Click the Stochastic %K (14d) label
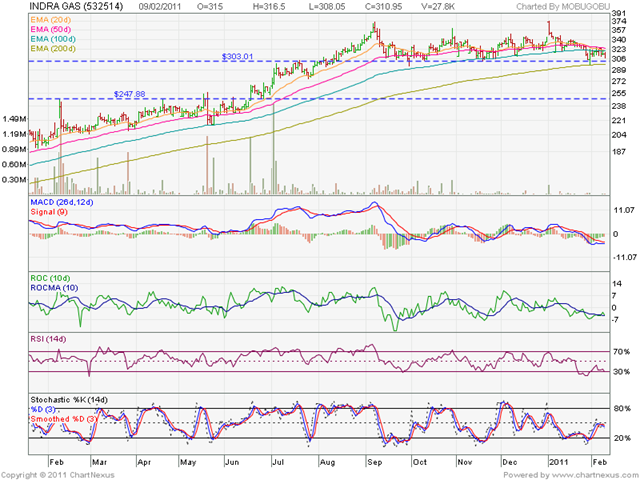The width and height of the screenshot is (640, 480). click(x=69, y=400)
